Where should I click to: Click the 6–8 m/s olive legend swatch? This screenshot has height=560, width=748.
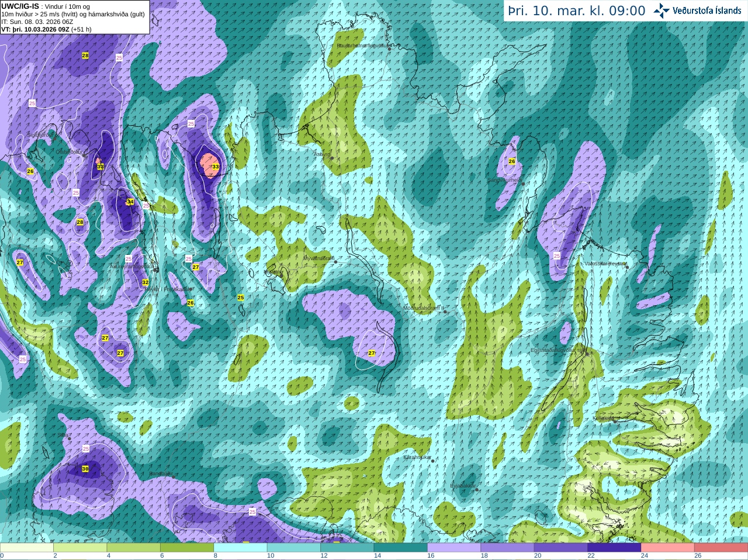pos(187,548)
